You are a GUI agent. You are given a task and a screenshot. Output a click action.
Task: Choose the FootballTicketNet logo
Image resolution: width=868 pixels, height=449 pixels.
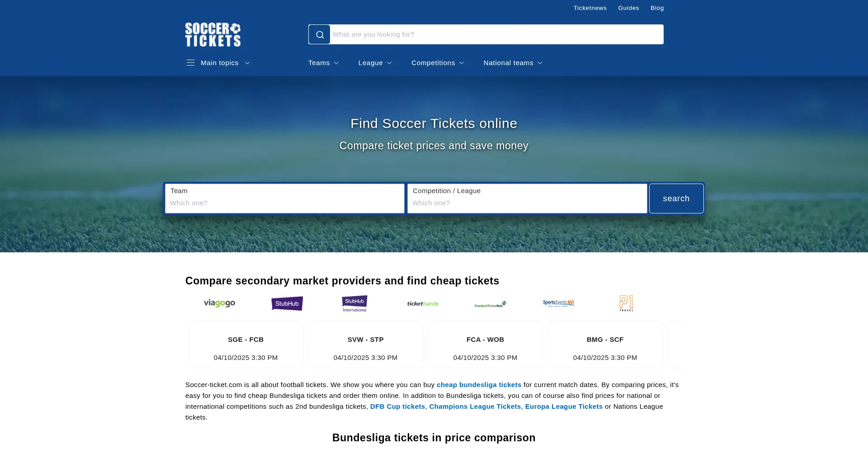491,304
